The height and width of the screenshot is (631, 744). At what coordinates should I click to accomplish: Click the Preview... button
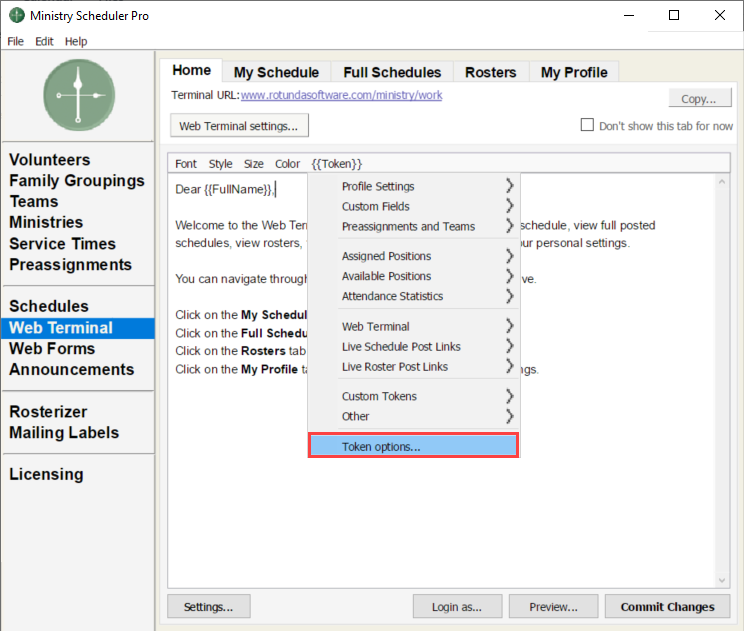[x=553, y=606]
